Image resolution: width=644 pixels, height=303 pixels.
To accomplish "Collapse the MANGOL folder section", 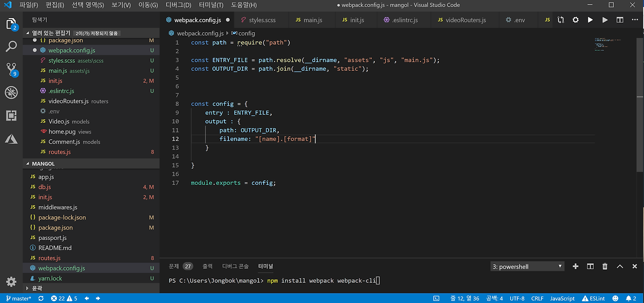I will click(43, 164).
